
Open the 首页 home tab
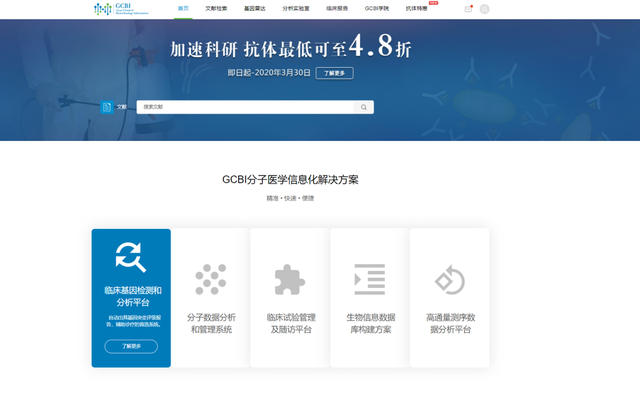[183, 9]
